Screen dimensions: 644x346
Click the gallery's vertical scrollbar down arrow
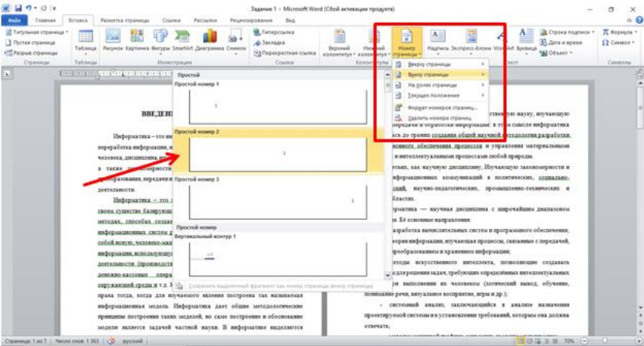click(389, 276)
